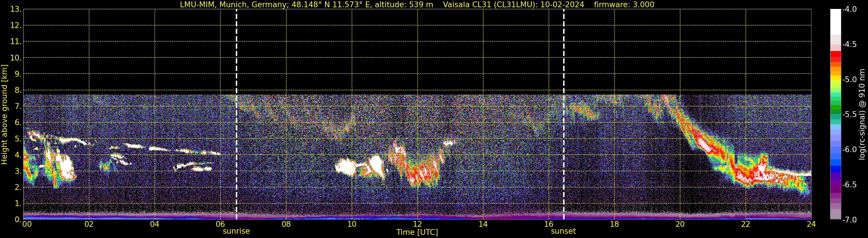The width and height of the screenshot is (868, 238).
Task: Click the 'Time [UTC]' axis label
Action: coord(417,232)
